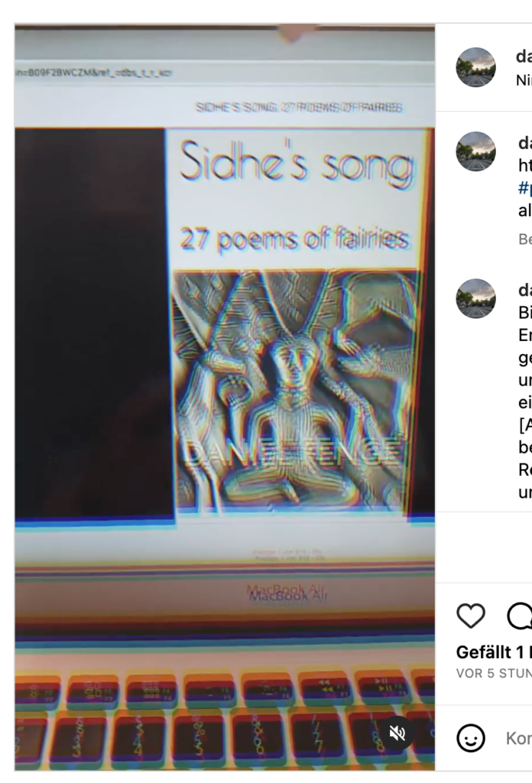This screenshot has height=783, width=532.
Task: Unmute the video with the speaker icon
Action: coord(397,733)
